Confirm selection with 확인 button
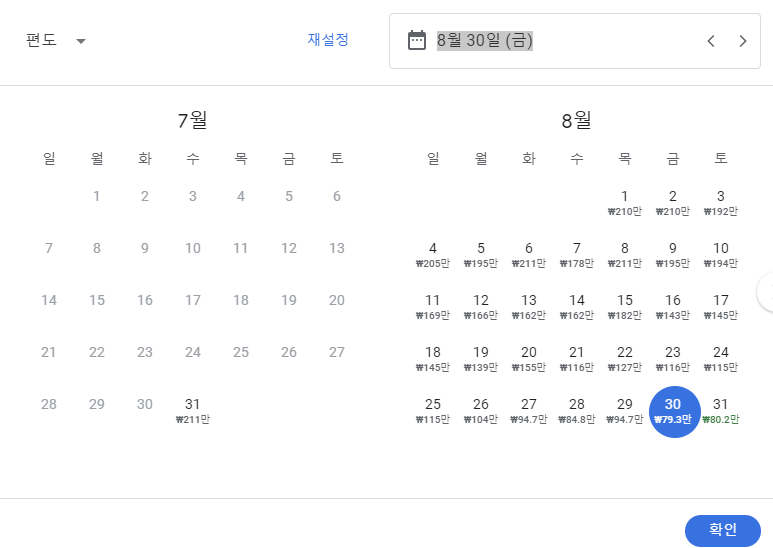The height and width of the screenshot is (548, 773). coord(723,530)
